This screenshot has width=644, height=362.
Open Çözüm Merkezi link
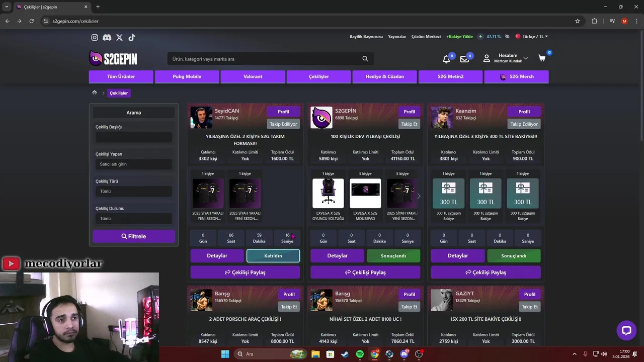[x=426, y=36]
